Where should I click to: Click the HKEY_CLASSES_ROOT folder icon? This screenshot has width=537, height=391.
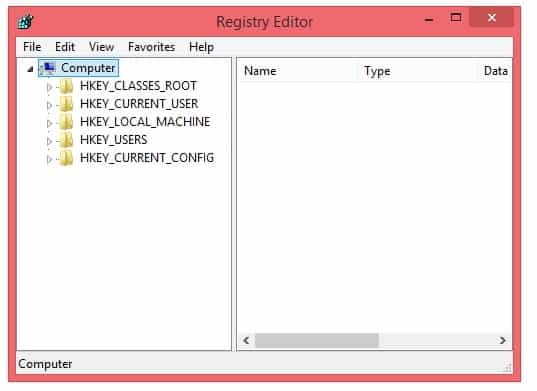tap(66, 86)
